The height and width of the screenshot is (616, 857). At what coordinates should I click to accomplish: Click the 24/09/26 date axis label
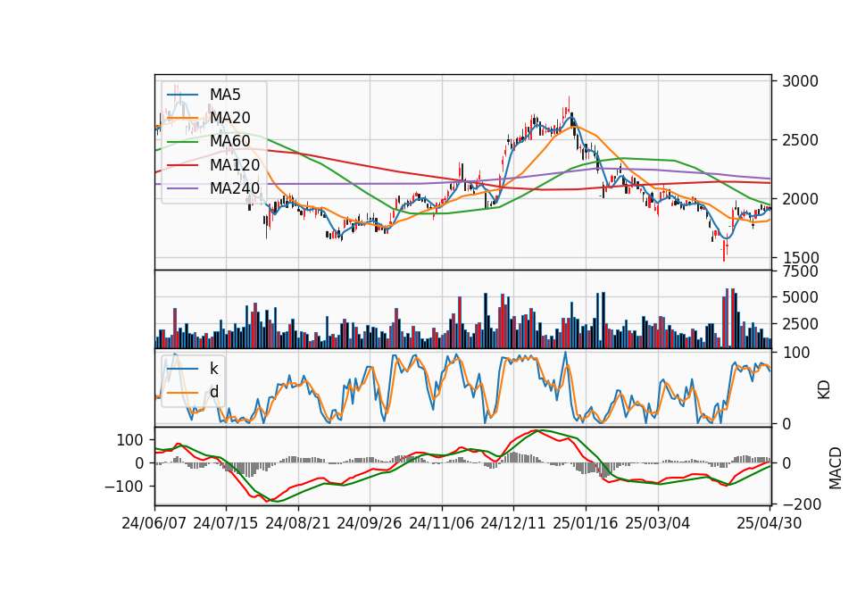point(369,524)
